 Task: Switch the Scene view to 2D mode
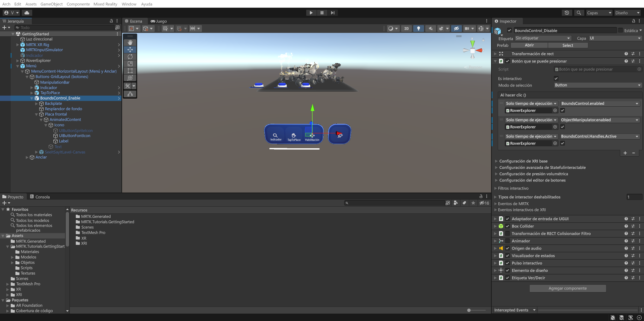coord(406,29)
